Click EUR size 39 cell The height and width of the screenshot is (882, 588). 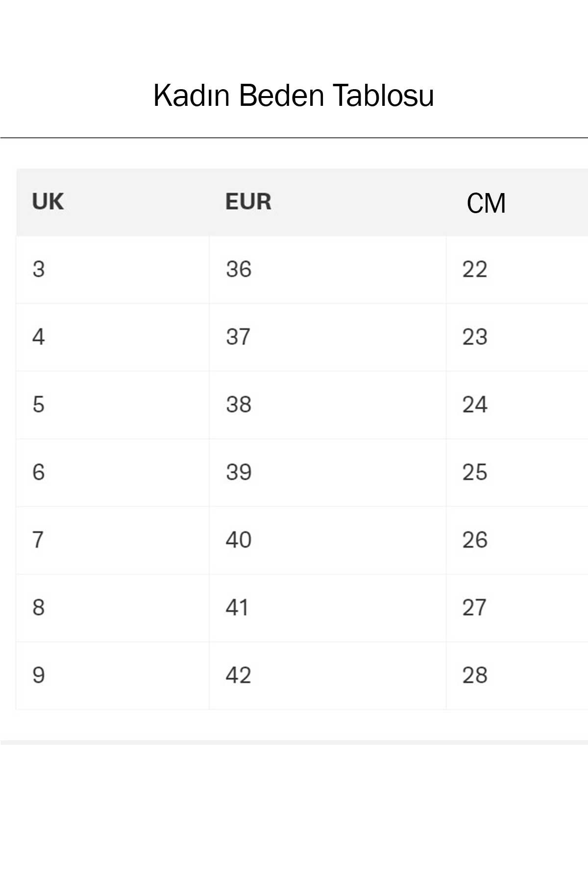239,472
